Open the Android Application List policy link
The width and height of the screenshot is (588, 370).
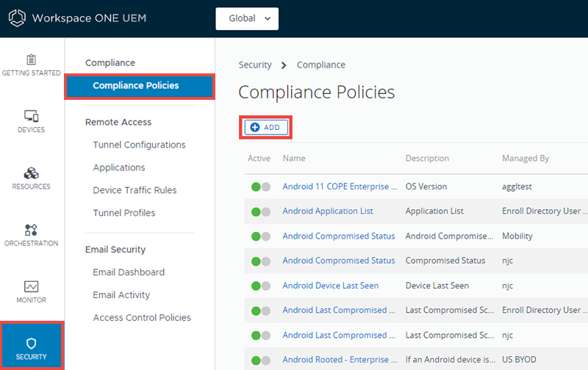[328, 211]
